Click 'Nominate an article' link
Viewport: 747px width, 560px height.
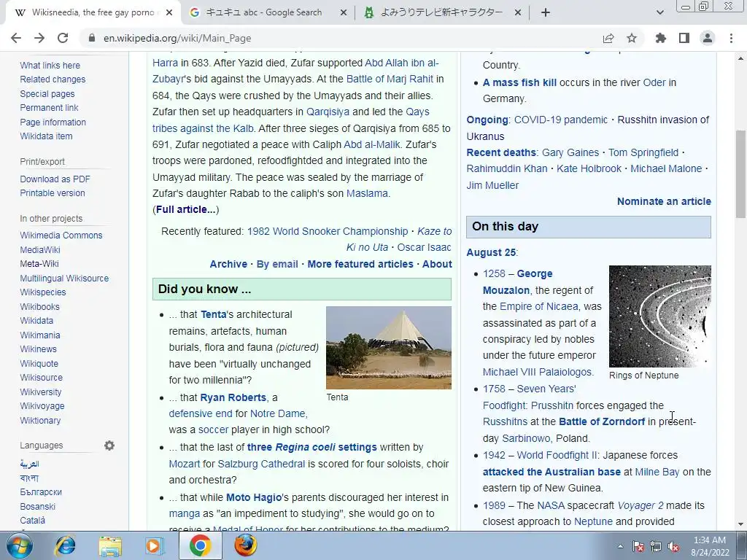point(664,201)
